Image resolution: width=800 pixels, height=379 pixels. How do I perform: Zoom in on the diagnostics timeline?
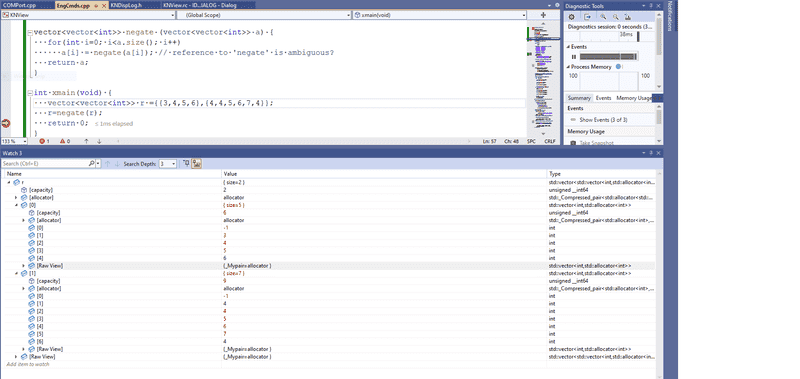click(603, 17)
